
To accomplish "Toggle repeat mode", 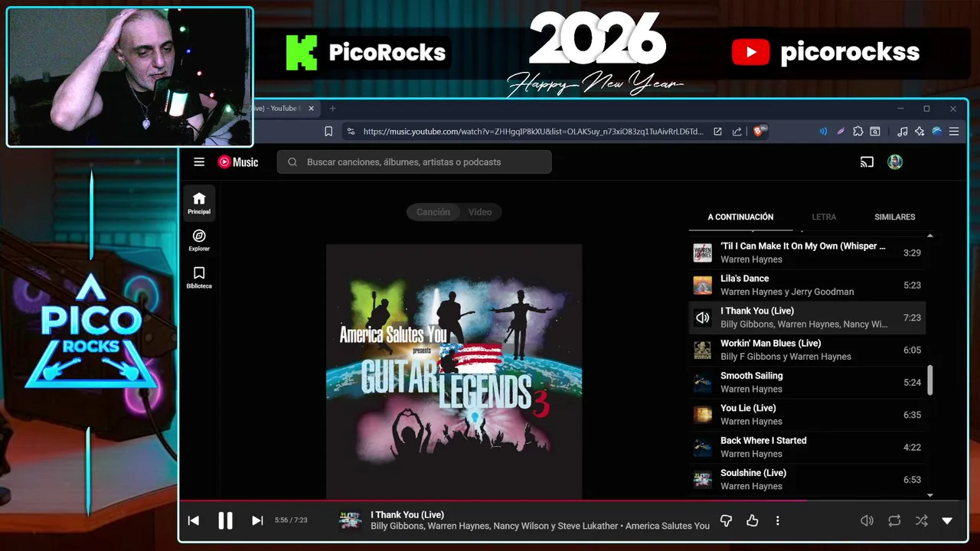I will coord(894,521).
